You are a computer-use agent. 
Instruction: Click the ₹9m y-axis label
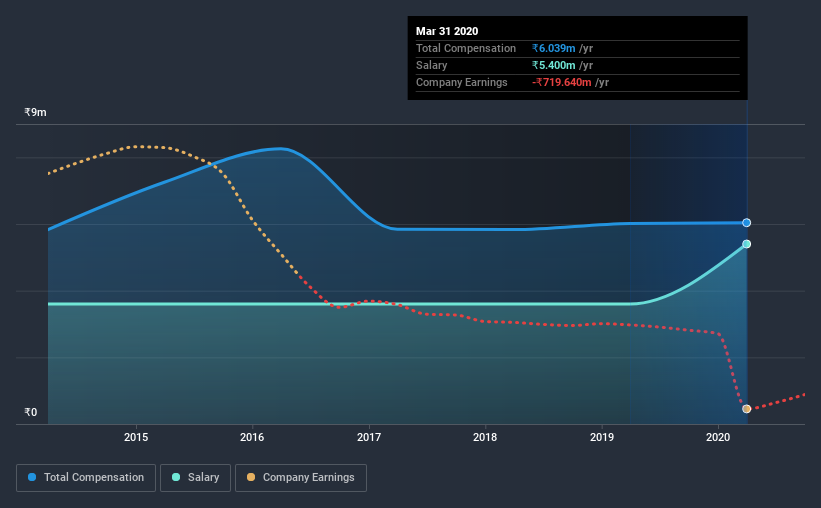(36, 113)
